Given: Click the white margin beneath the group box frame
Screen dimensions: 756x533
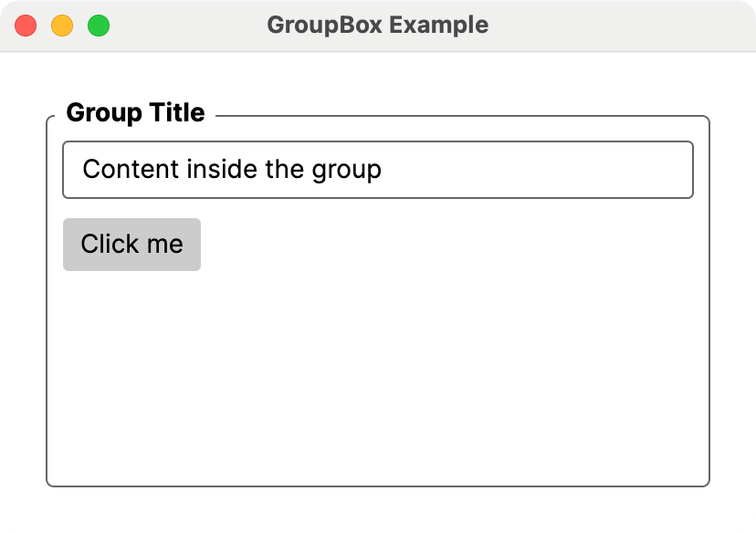Looking at the screenshot, I should 377,509.
